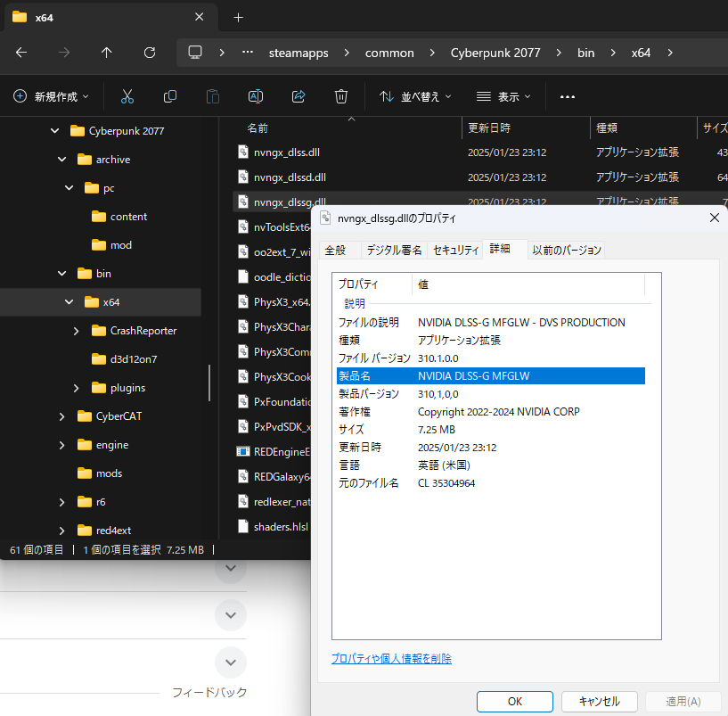The height and width of the screenshot is (716, 728).
Task: Click the Paste clipboard icon in toolbar
Action: pyautogui.click(x=213, y=96)
